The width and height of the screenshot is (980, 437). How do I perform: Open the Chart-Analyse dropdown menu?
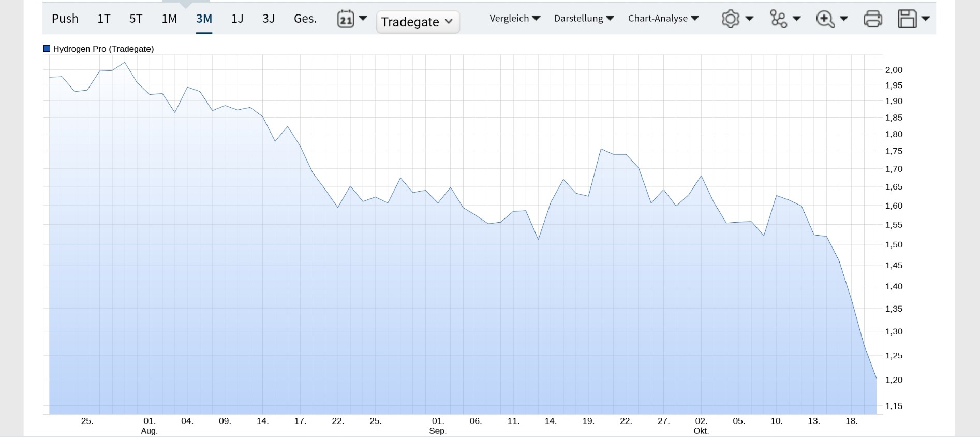(x=663, y=19)
